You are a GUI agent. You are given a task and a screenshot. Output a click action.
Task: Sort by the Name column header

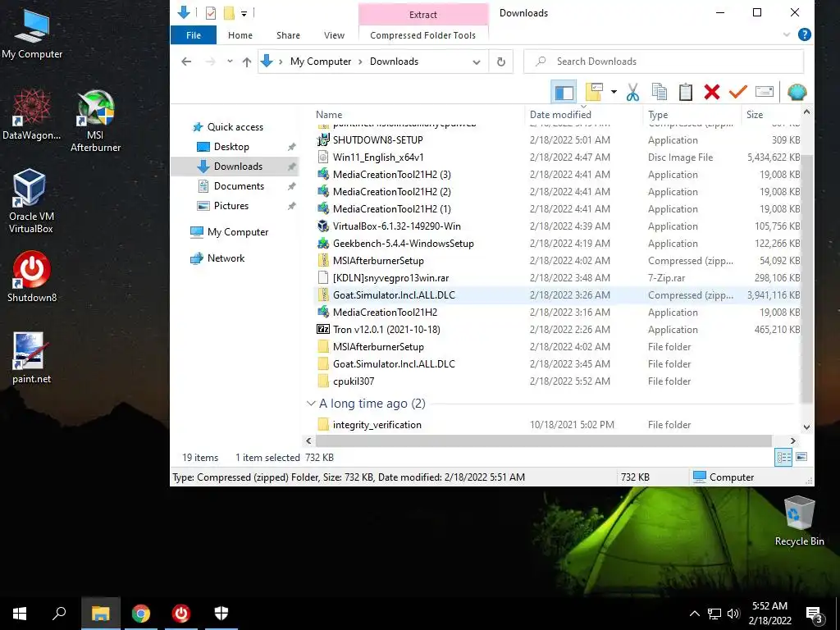click(329, 115)
